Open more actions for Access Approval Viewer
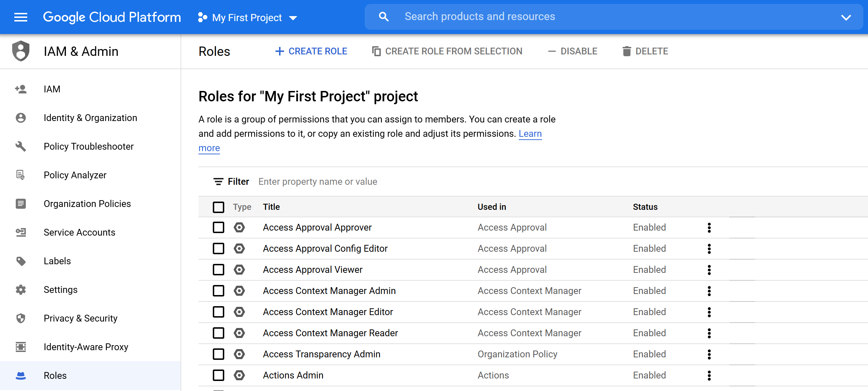Image resolution: width=868 pixels, height=391 pixels. 709,270
